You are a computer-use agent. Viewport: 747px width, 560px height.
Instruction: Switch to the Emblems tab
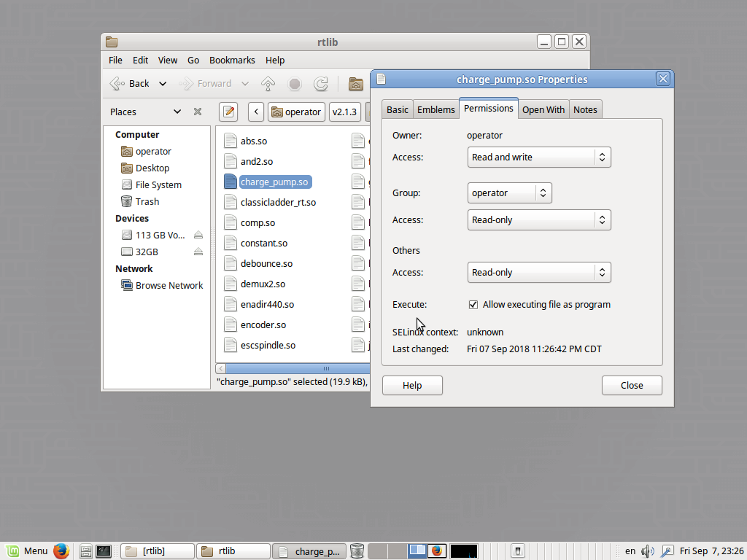436,109
